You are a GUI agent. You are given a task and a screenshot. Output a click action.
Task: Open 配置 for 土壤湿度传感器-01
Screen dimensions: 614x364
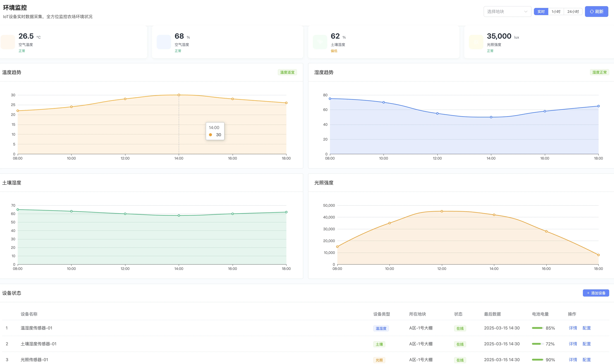(586, 344)
